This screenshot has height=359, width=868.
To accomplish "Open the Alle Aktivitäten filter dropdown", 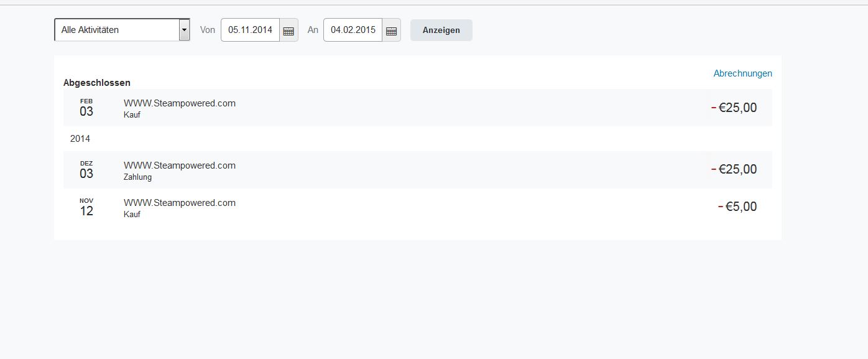I will click(117, 30).
